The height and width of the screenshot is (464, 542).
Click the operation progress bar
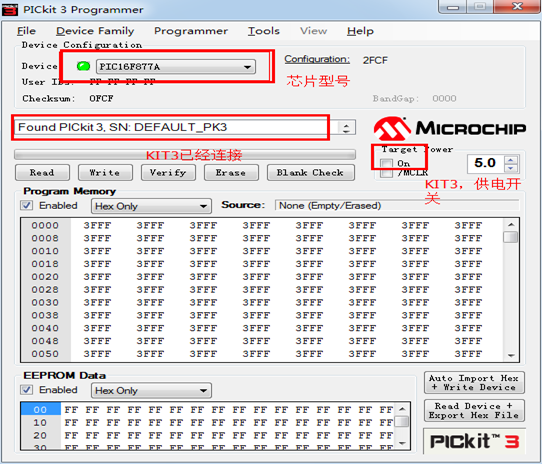point(185,155)
